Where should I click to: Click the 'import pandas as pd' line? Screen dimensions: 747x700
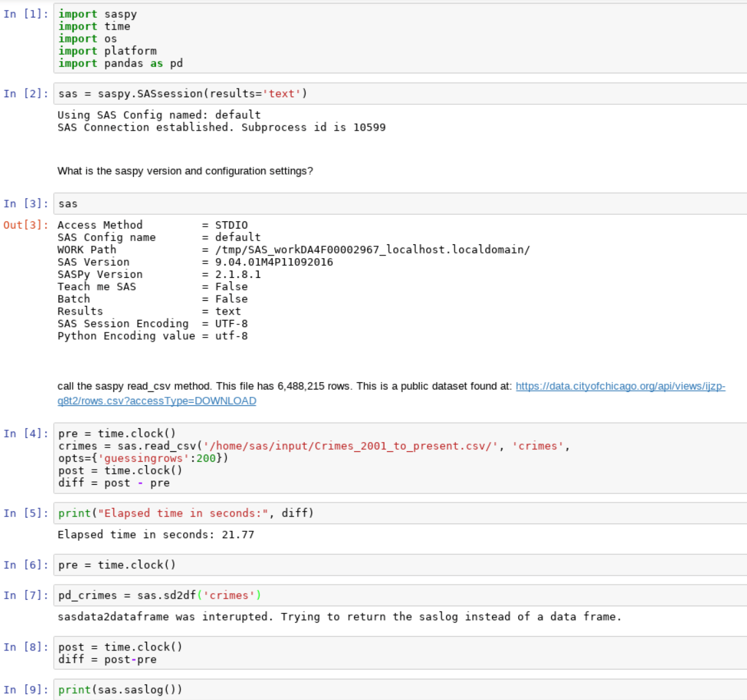(x=121, y=63)
